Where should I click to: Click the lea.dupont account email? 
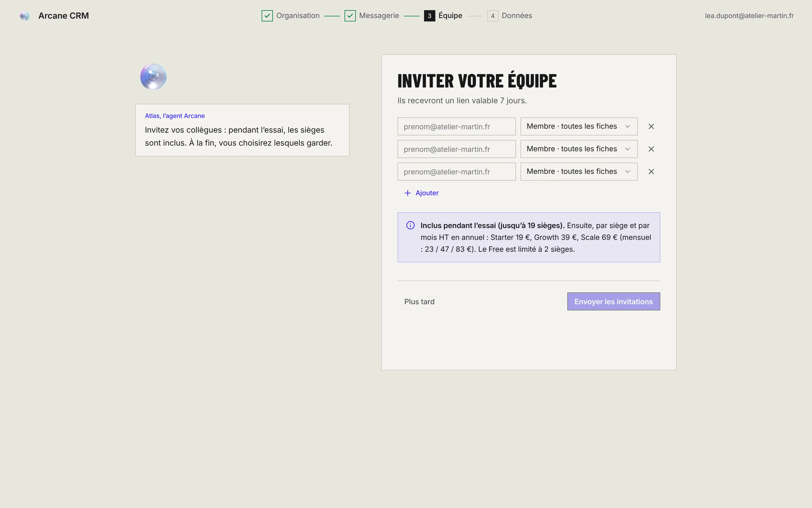tap(749, 16)
